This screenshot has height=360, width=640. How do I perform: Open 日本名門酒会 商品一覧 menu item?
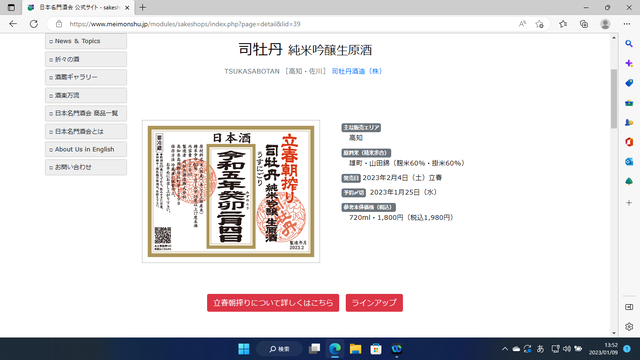(x=86, y=113)
